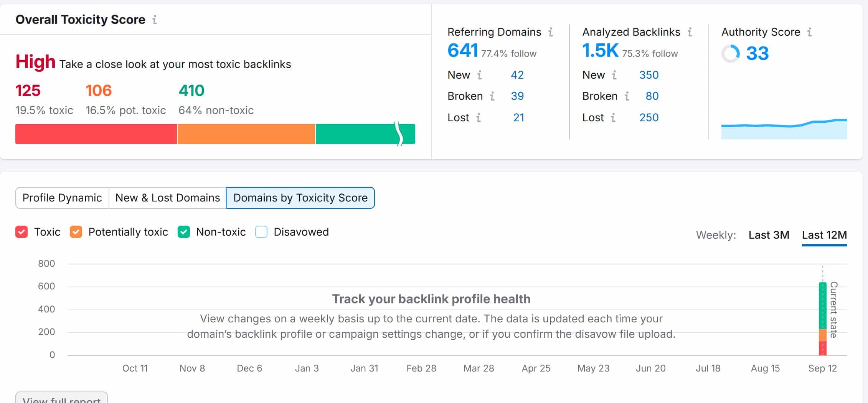868x403 pixels.
Task: Click info icon next to Authority Score
Action: [810, 32]
